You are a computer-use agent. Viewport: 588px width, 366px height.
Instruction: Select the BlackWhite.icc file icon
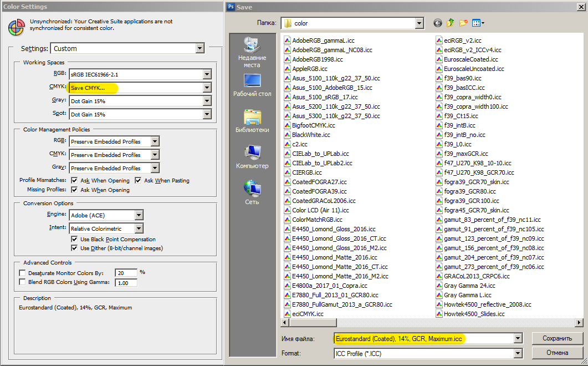(287, 135)
